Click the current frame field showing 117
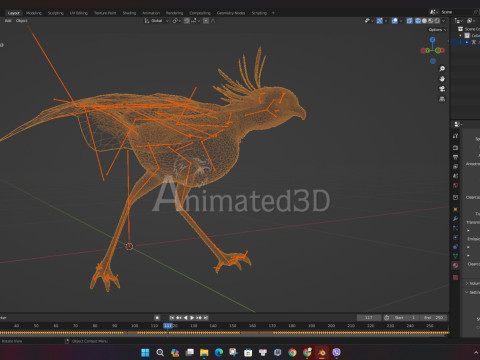 (x=369, y=318)
